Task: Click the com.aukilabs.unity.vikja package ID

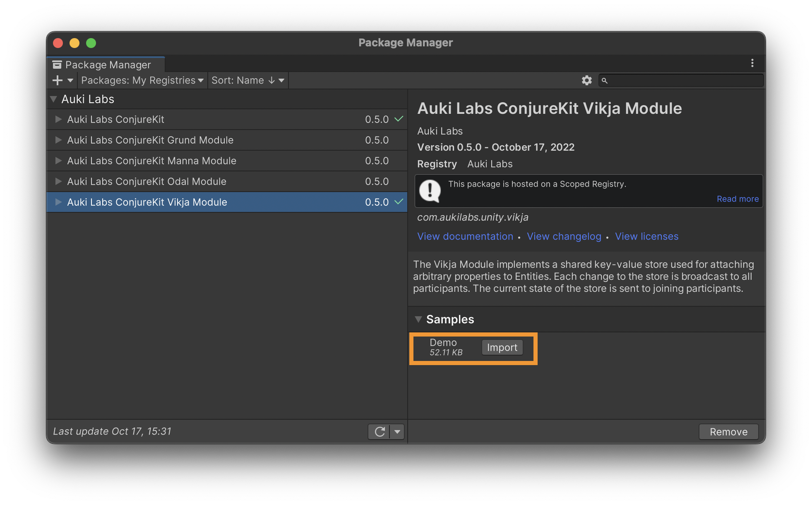Action: click(473, 217)
